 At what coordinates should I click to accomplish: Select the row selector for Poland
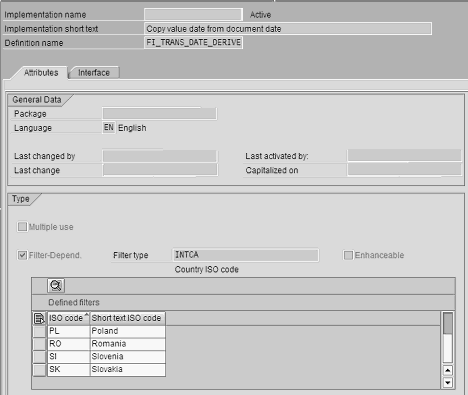pyautogui.click(x=39, y=331)
